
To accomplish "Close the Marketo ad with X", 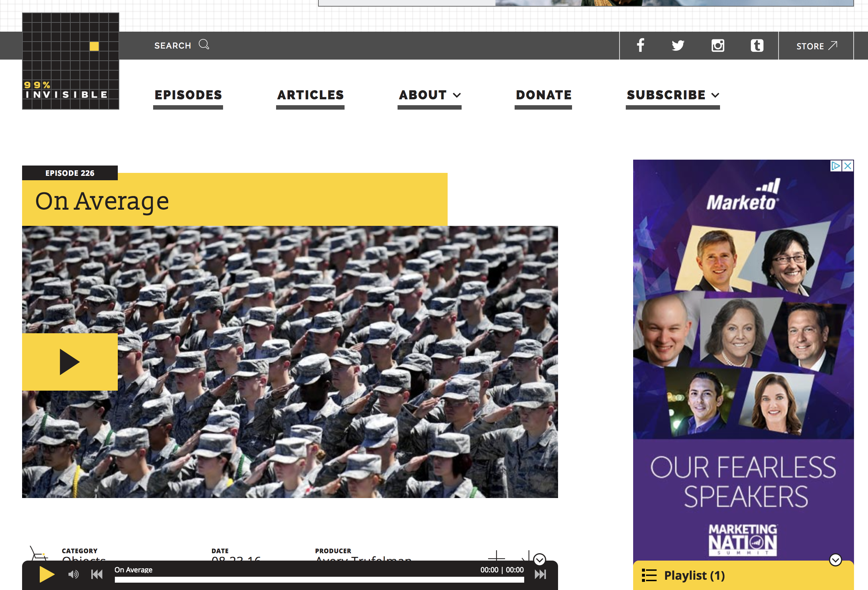I will (848, 166).
